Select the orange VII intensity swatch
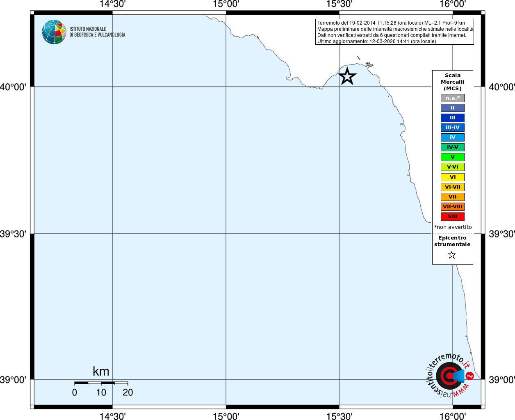The width and height of the screenshot is (515, 420). click(453, 197)
